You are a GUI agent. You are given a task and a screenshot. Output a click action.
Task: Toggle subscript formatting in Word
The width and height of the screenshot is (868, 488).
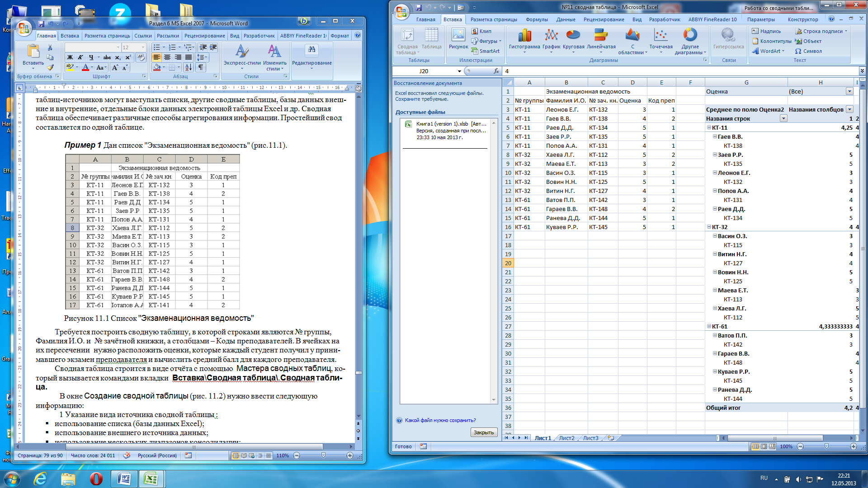[118, 57]
